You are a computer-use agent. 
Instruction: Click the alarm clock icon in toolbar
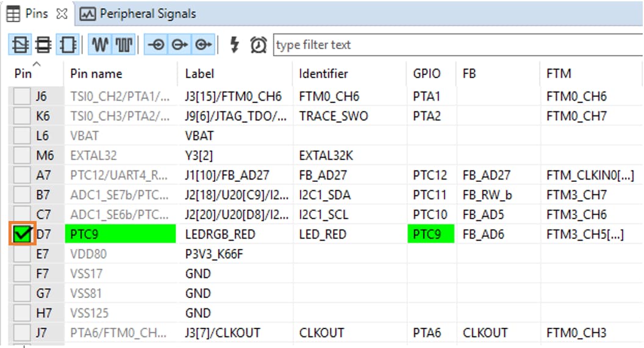tap(259, 45)
